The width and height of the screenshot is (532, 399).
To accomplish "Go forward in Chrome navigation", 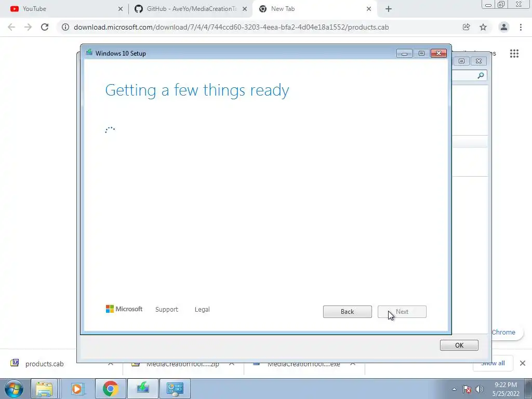I will point(28,27).
